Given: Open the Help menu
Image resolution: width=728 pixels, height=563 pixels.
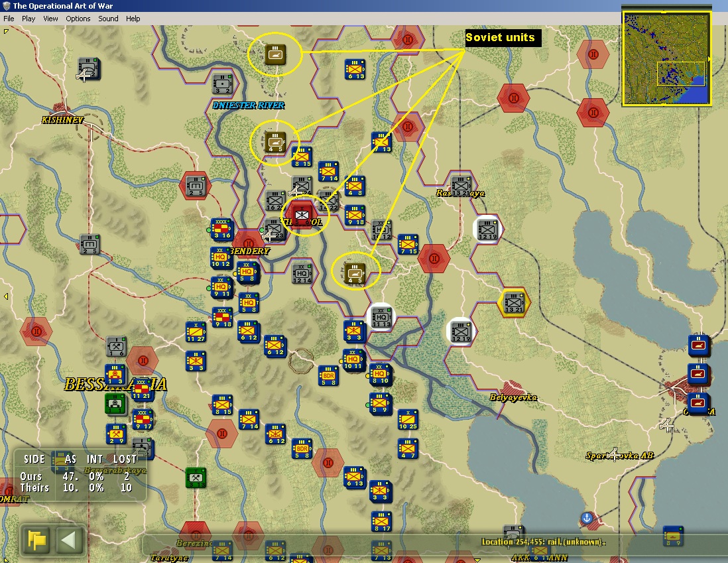Looking at the screenshot, I should tap(133, 19).
